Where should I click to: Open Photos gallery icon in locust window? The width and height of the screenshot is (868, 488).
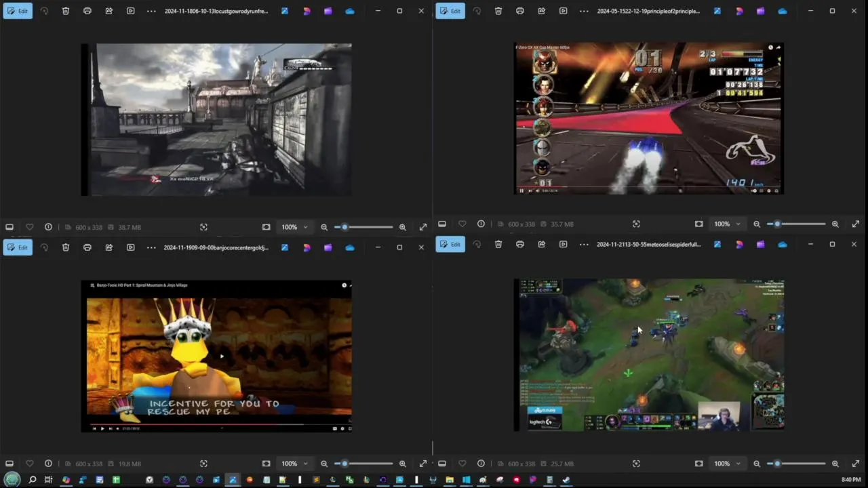tap(285, 11)
